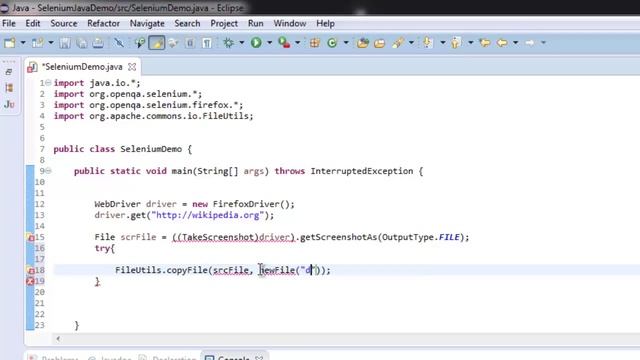The width and height of the screenshot is (640, 360).
Task: Switch to the Declaration tab
Action: pos(174,358)
